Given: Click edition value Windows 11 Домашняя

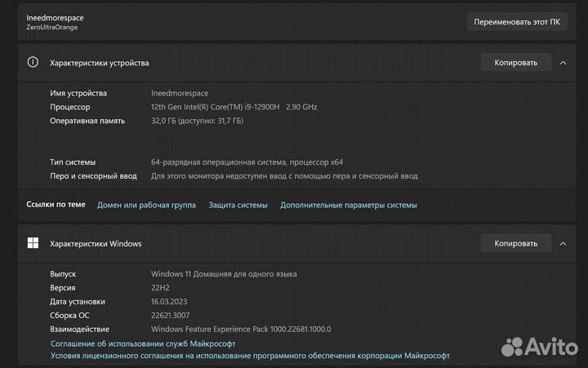Looking at the screenshot, I should tap(224, 274).
